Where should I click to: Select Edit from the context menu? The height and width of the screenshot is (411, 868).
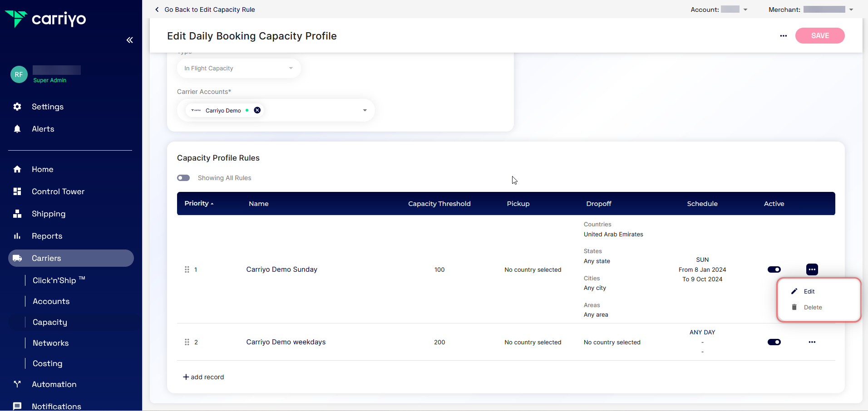click(x=808, y=291)
